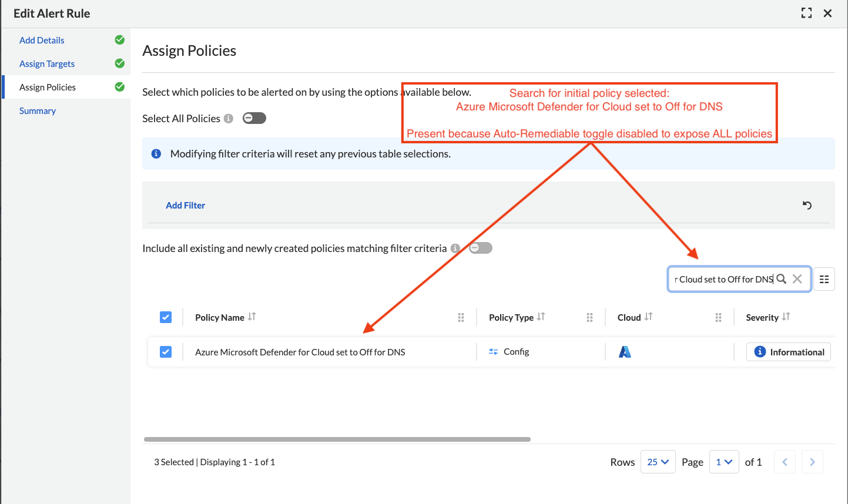Sort by Policy Name arrows
The image size is (848, 504).
(252, 317)
